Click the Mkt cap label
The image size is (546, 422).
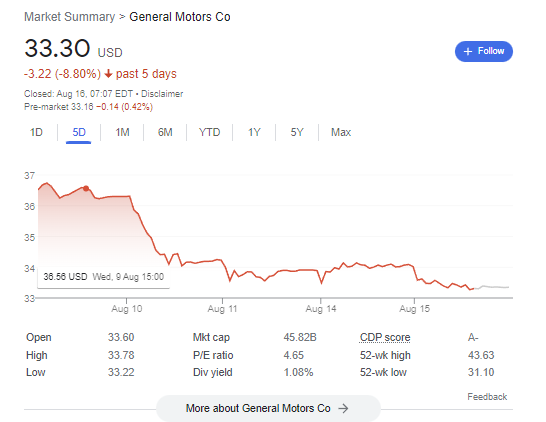(x=211, y=337)
